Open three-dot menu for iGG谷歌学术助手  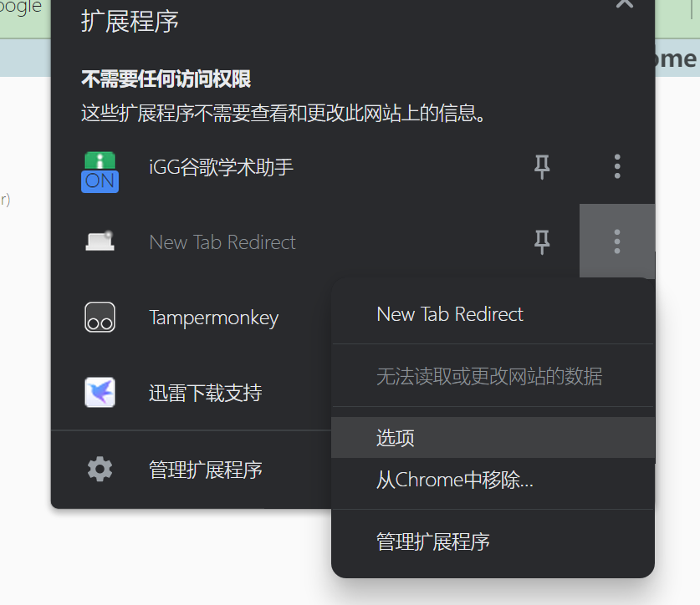(617, 167)
